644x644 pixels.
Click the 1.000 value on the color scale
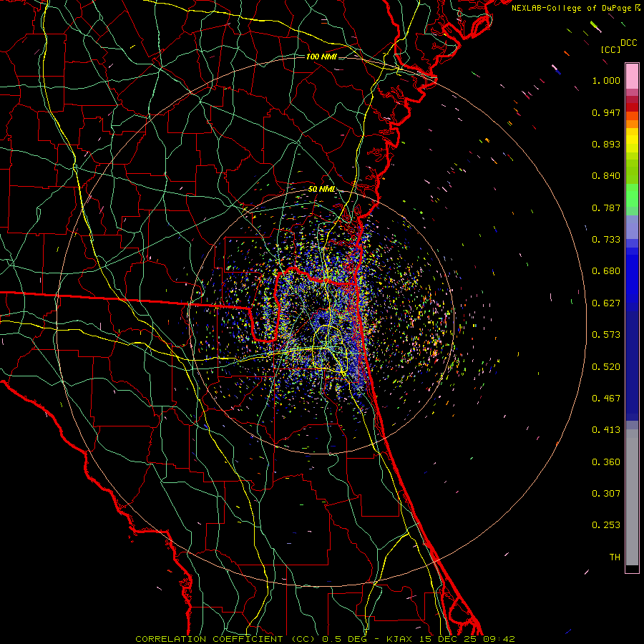pos(606,80)
